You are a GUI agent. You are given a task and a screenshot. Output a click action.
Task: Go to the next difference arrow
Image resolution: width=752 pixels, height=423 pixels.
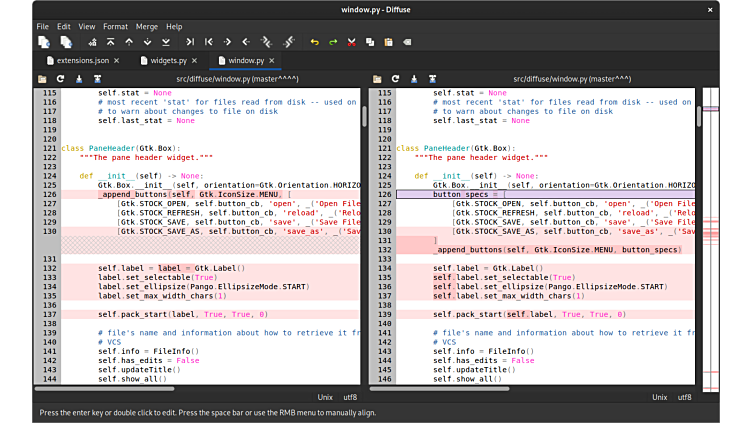[148, 42]
